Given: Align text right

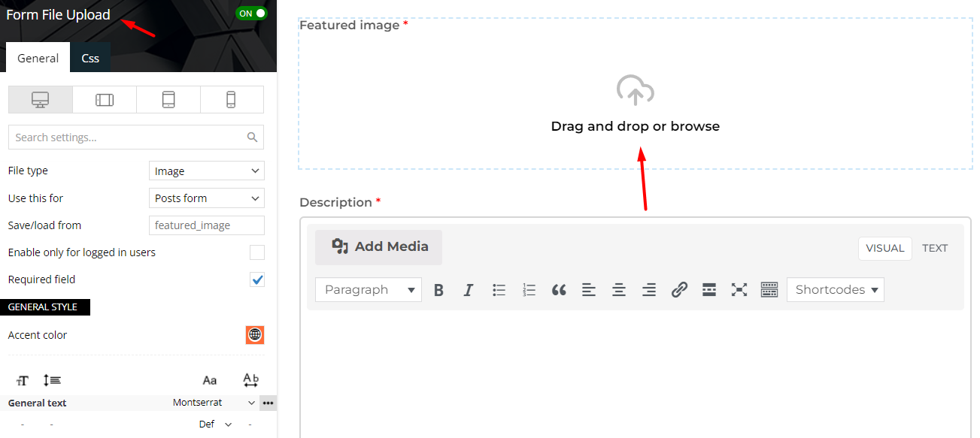Looking at the screenshot, I should click(649, 290).
